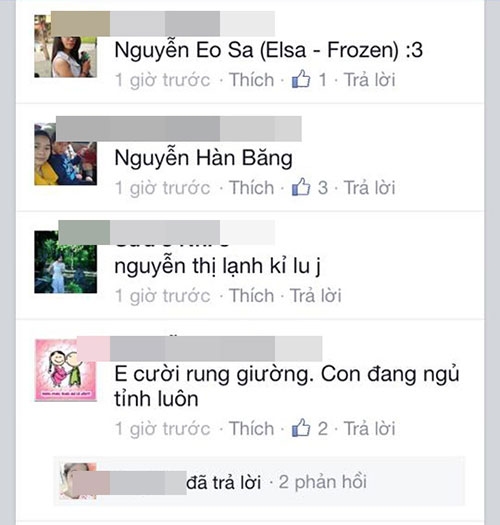Click thumbs-up icon on Elsa Frozen comment
Screen dimensions: 500x525
coord(301,79)
